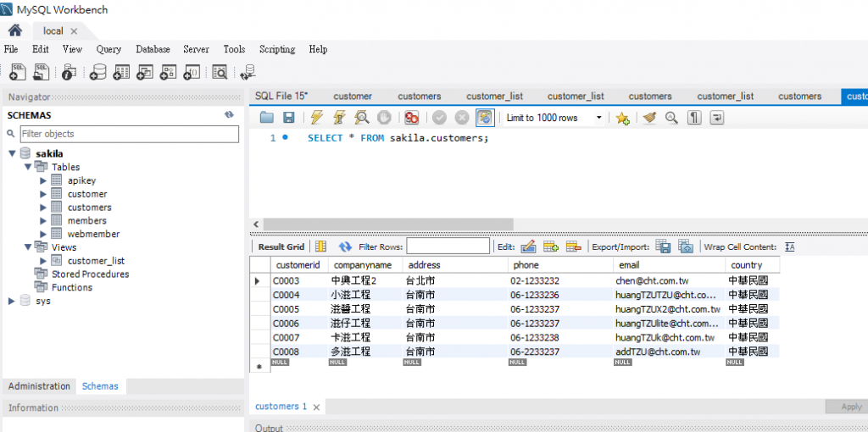The image size is (868, 432).
Task: Collapse the Views folder
Action: coord(28,247)
